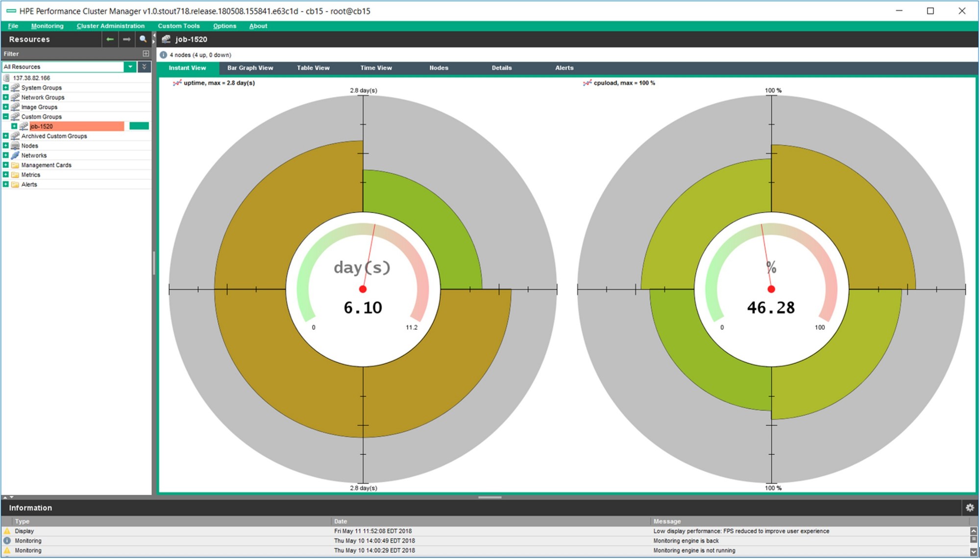Expand the Network Groups node
The image size is (980, 559).
6,97
